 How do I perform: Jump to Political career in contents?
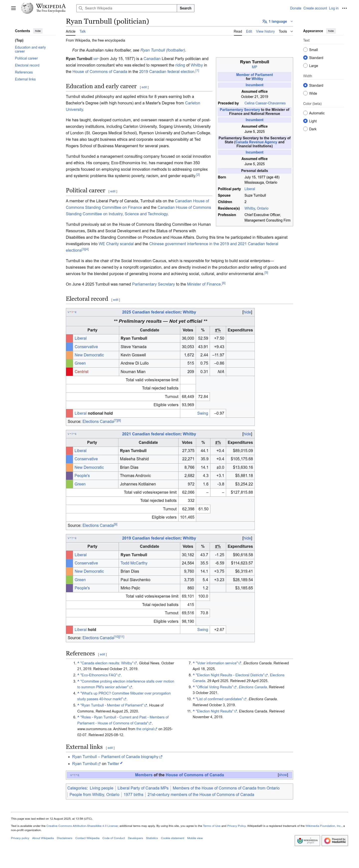coord(26,58)
